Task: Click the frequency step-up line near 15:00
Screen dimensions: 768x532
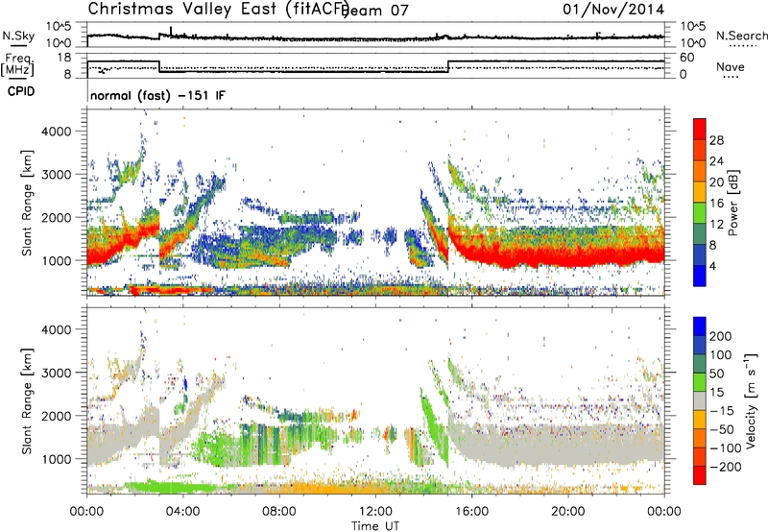Action: click(x=448, y=66)
